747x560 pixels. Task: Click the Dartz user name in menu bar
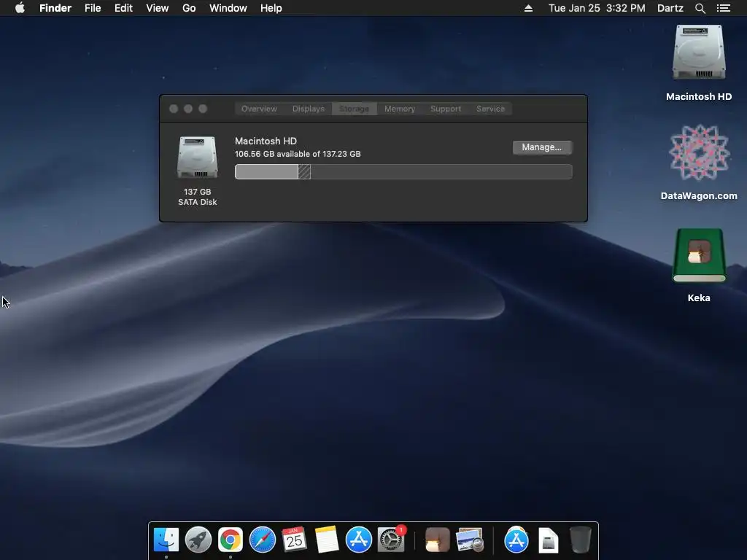click(670, 8)
